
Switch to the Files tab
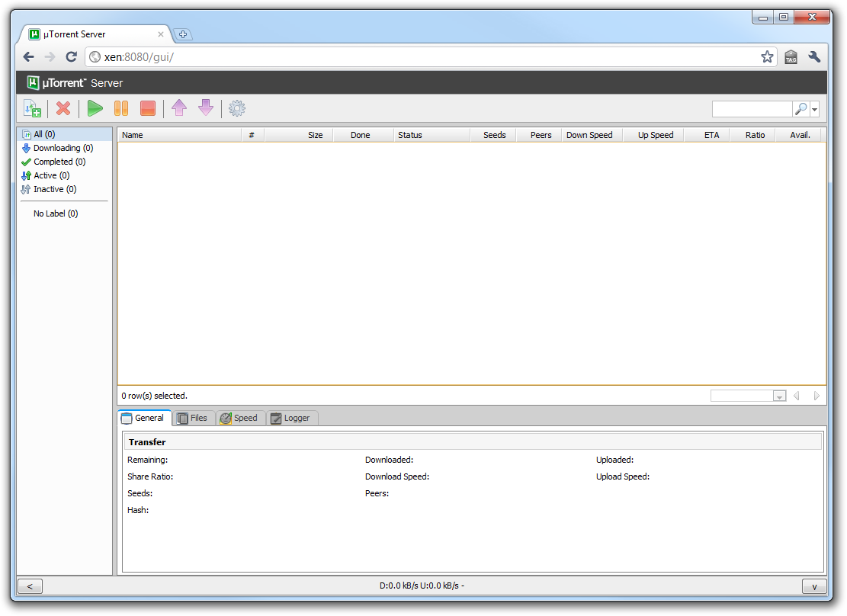click(x=192, y=418)
